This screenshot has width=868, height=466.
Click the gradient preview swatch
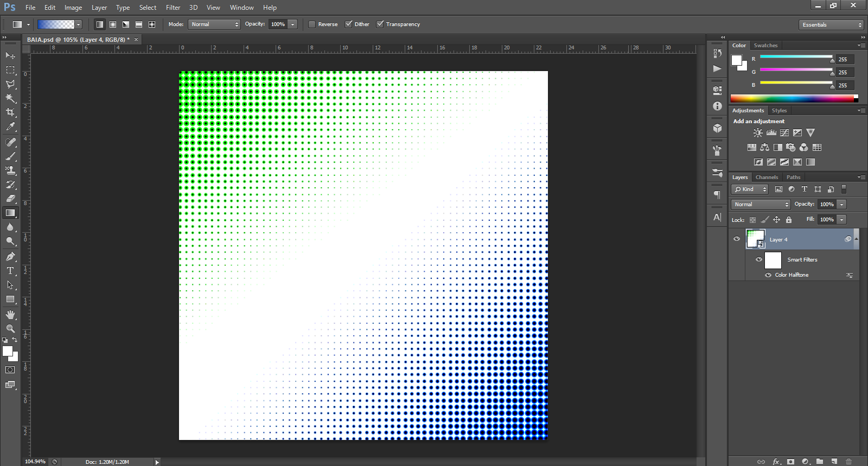coord(56,24)
